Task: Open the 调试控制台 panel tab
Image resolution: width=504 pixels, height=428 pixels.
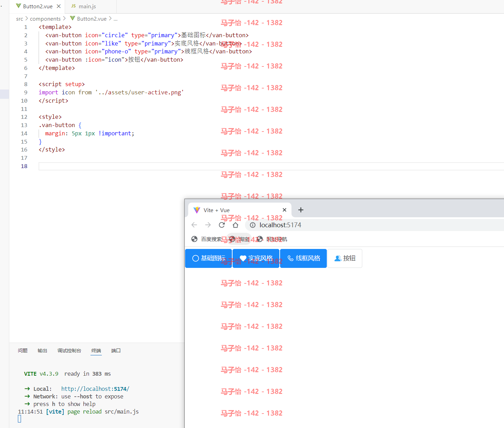Action: click(69, 351)
